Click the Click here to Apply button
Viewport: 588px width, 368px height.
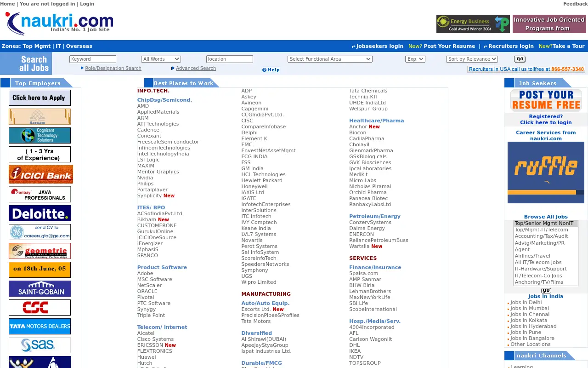[40, 98]
